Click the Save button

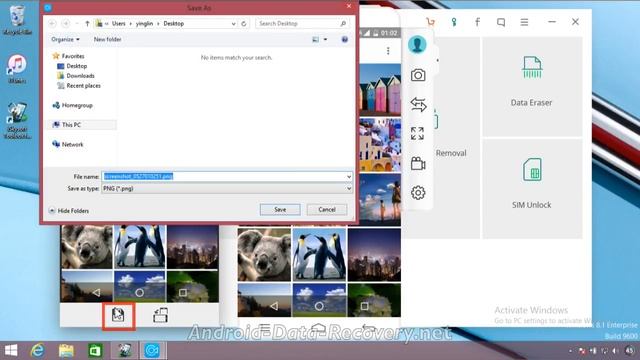click(280, 209)
